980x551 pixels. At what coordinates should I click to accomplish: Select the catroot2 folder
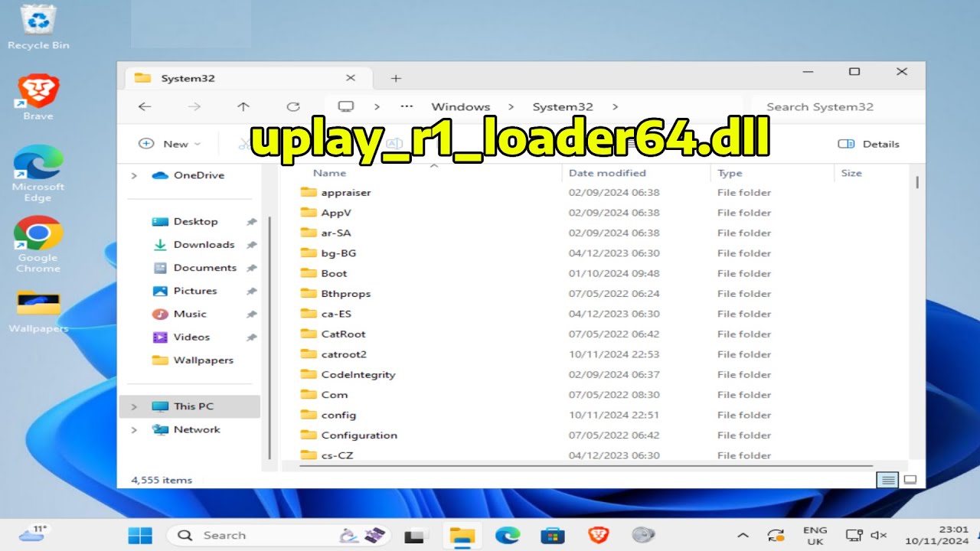tap(333, 354)
